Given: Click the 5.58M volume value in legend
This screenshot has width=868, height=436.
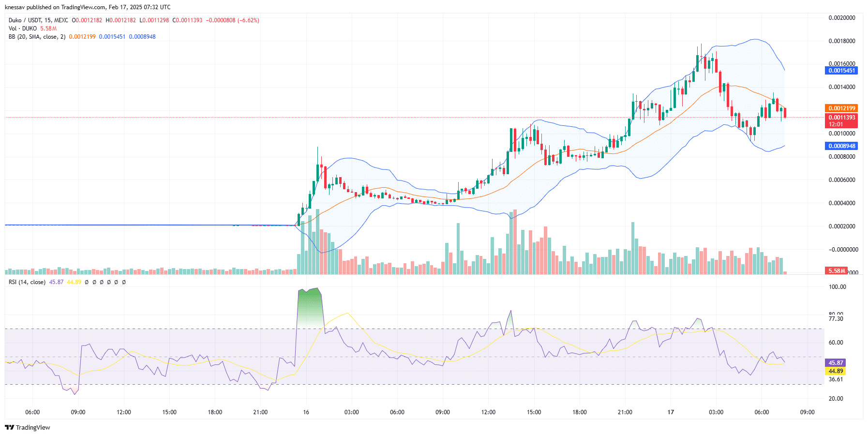Looking at the screenshot, I should [48, 29].
